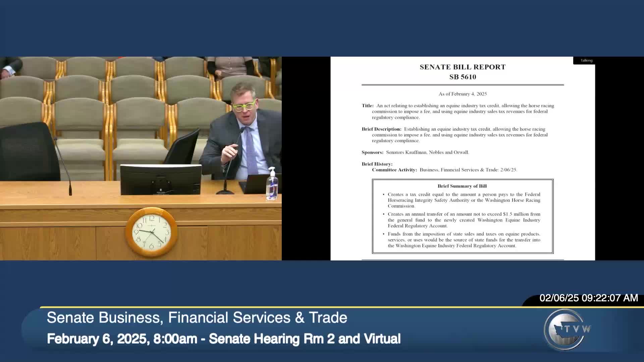Click the "Talking:" label on the slide
Image resolution: width=644 pixels, height=362 pixels.
[587, 61]
